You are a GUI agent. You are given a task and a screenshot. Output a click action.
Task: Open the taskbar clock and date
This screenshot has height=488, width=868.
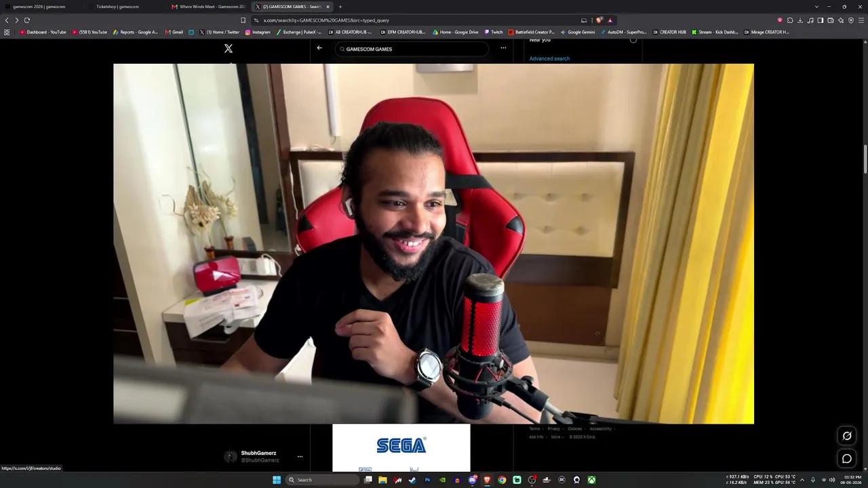(852, 480)
